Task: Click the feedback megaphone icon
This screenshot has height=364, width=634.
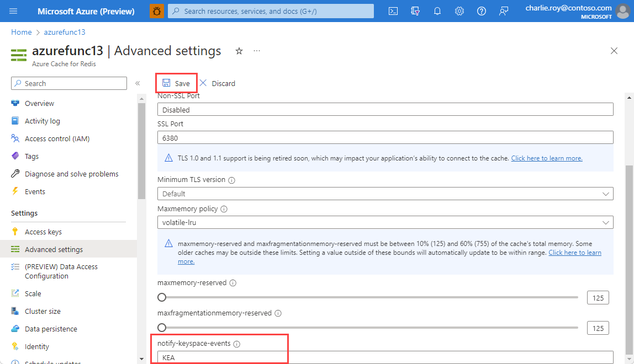Action: (503, 11)
